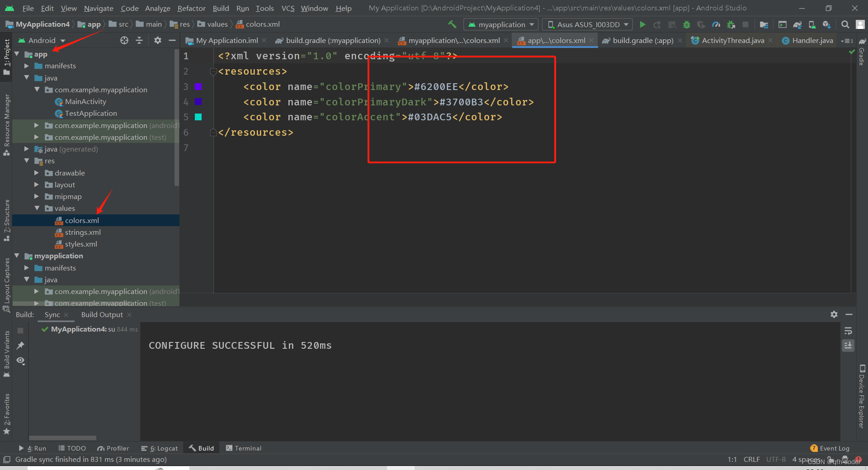
Task: Sync Project with Gradle Files elephant icon
Action: 797,24
